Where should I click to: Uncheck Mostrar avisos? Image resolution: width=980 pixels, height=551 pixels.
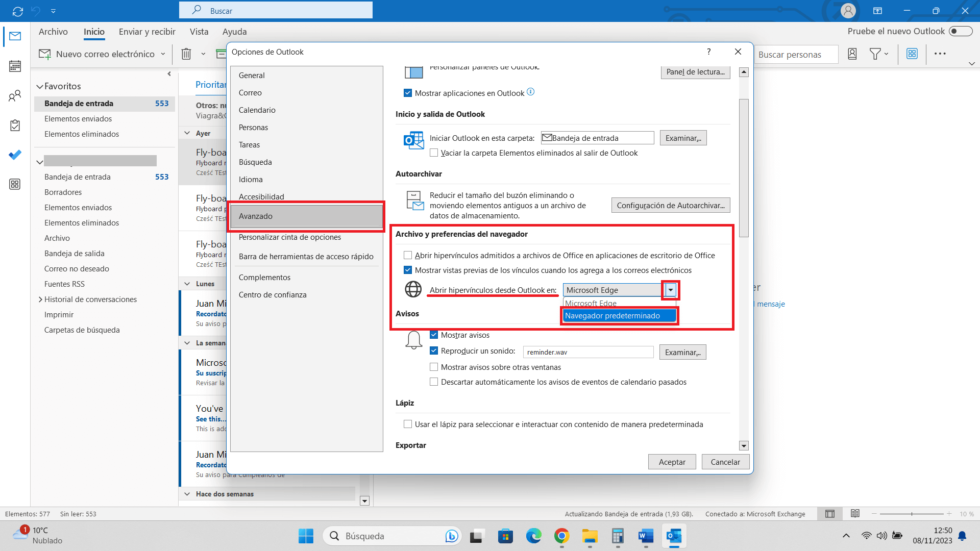click(x=434, y=335)
